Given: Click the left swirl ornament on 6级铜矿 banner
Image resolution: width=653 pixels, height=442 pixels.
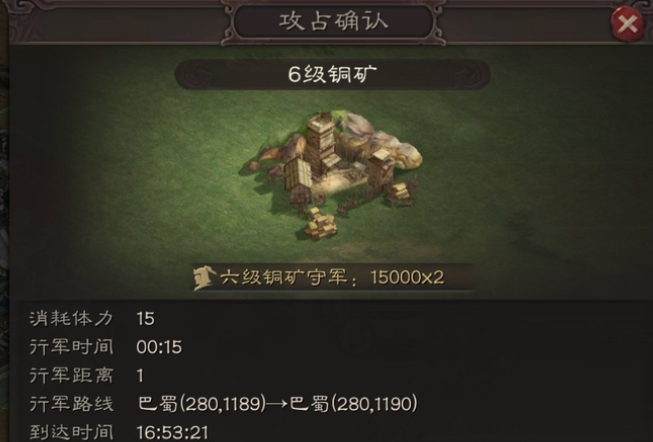Looking at the screenshot, I should click(197, 75).
